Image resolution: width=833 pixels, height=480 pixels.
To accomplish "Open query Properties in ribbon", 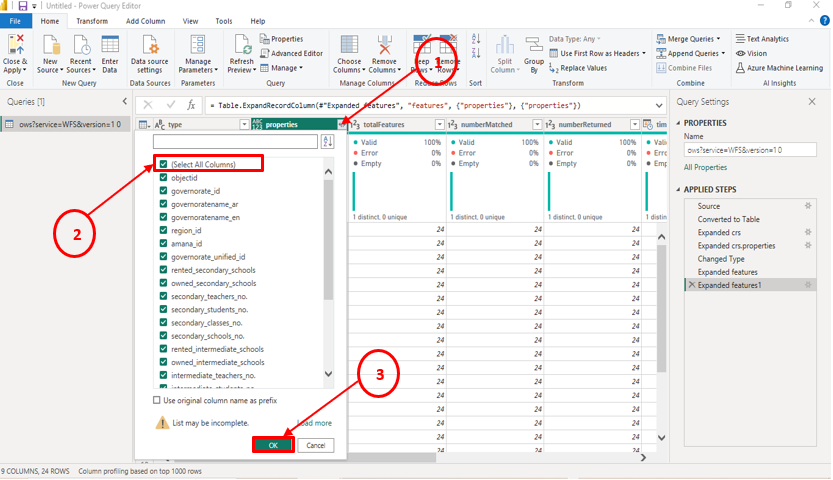I will [282, 39].
